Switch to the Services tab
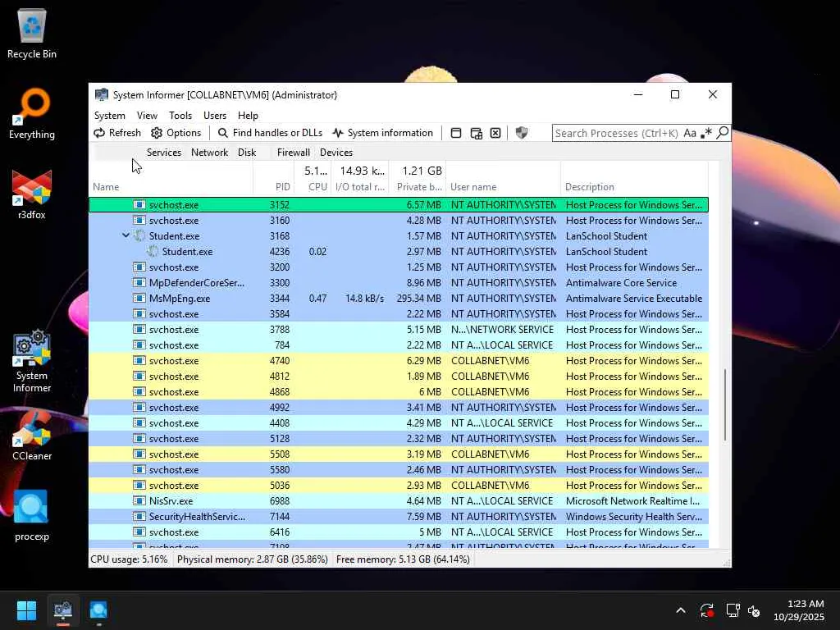This screenshot has height=630, width=840. click(164, 152)
